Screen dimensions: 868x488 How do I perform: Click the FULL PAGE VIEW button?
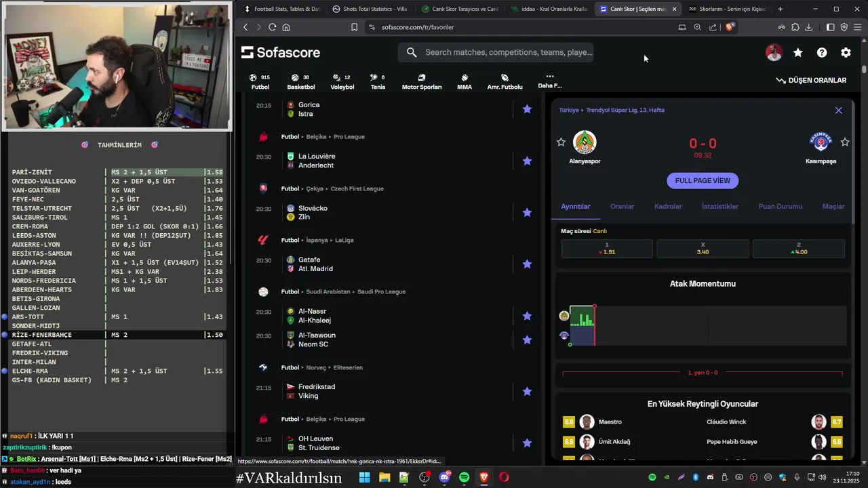[703, 180]
